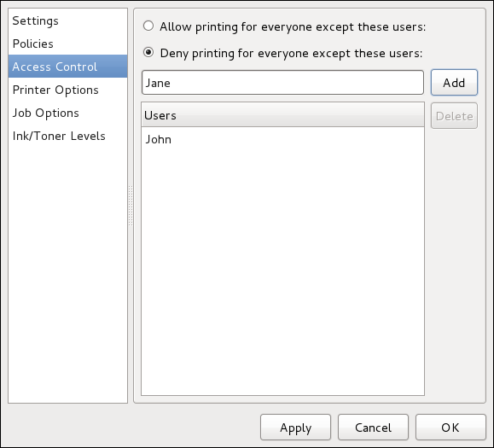Select Access Control in the sidebar

(x=67, y=67)
